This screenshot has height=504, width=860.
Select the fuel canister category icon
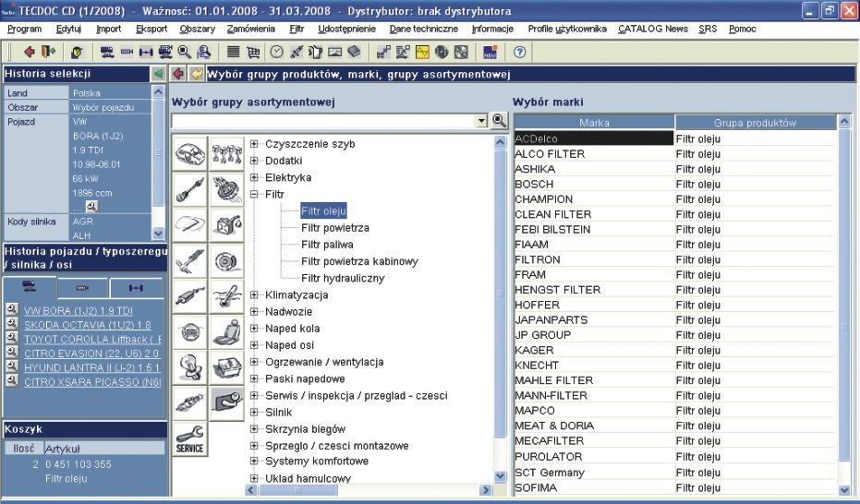[x=226, y=225]
